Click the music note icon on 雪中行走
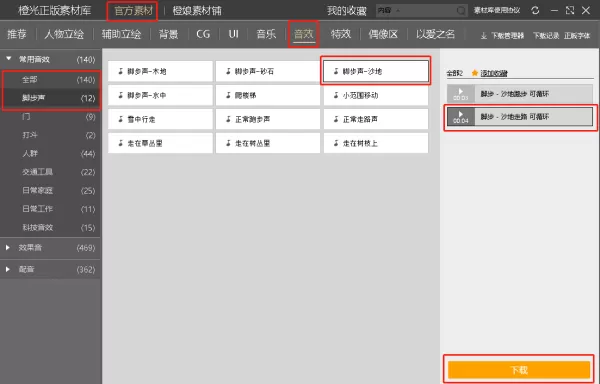 click(x=121, y=119)
